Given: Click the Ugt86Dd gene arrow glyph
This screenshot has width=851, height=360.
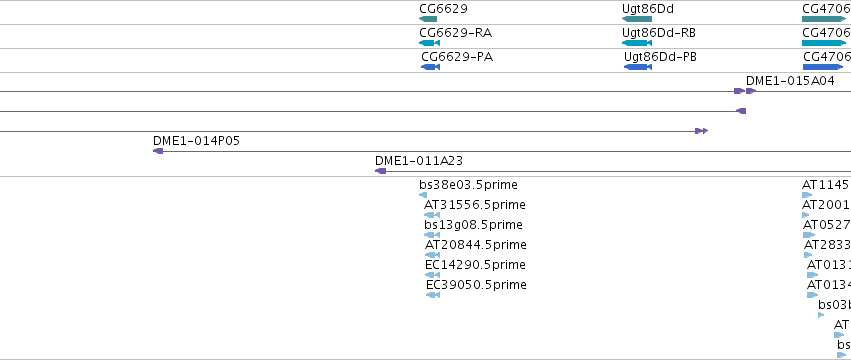Looking at the screenshot, I should [637, 19].
